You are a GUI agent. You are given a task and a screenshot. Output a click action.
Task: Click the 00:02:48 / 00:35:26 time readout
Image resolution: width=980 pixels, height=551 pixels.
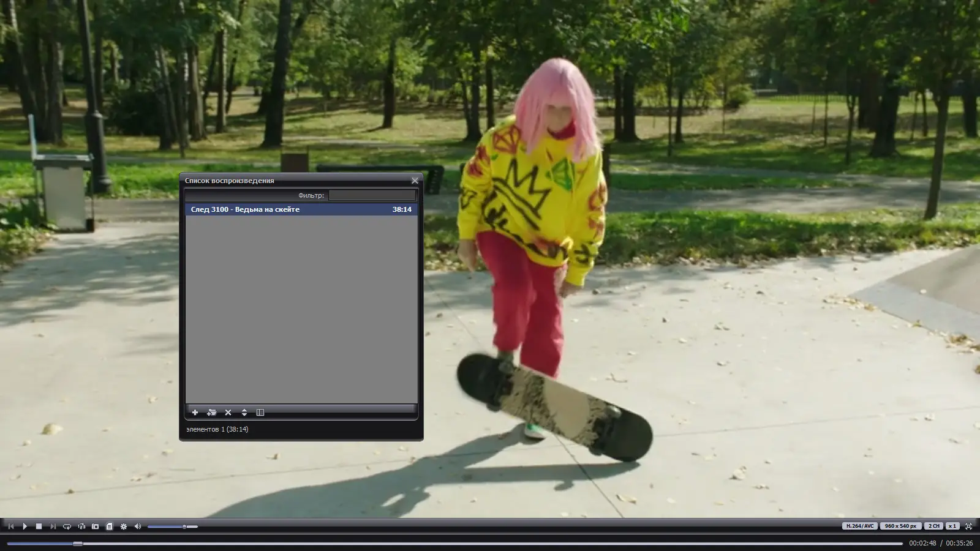point(941,543)
